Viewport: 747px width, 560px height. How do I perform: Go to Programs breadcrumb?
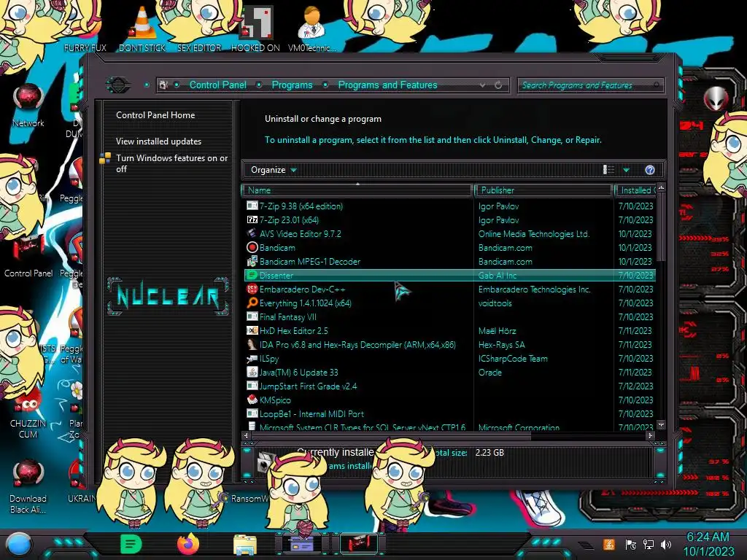click(x=292, y=85)
